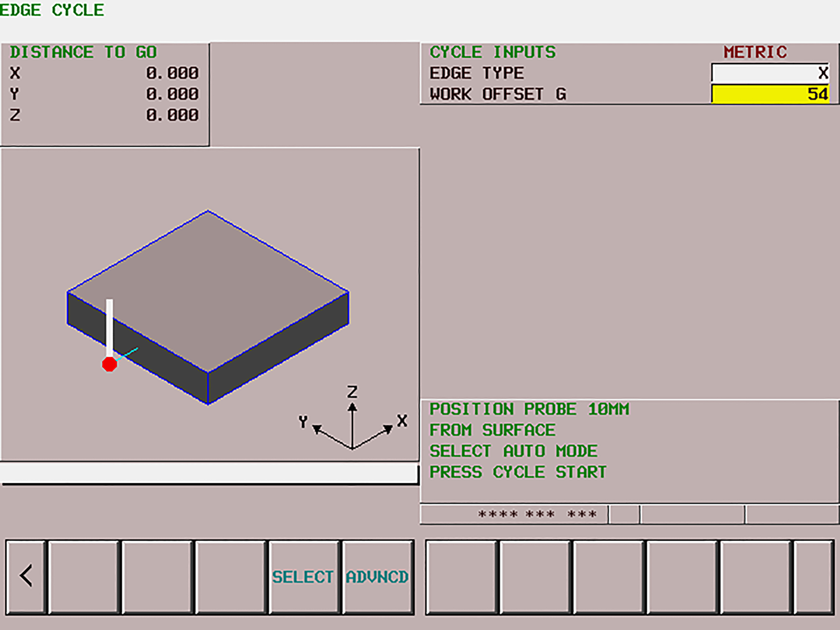This screenshot has height=630, width=840.
Task: Click the Z distance to go value
Action: (172, 115)
